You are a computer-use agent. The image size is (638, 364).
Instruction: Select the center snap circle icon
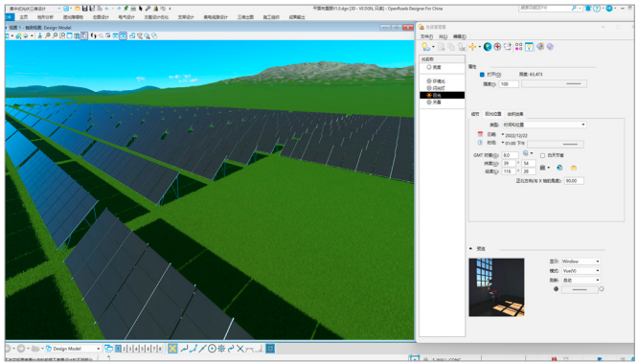(x=212, y=349)
